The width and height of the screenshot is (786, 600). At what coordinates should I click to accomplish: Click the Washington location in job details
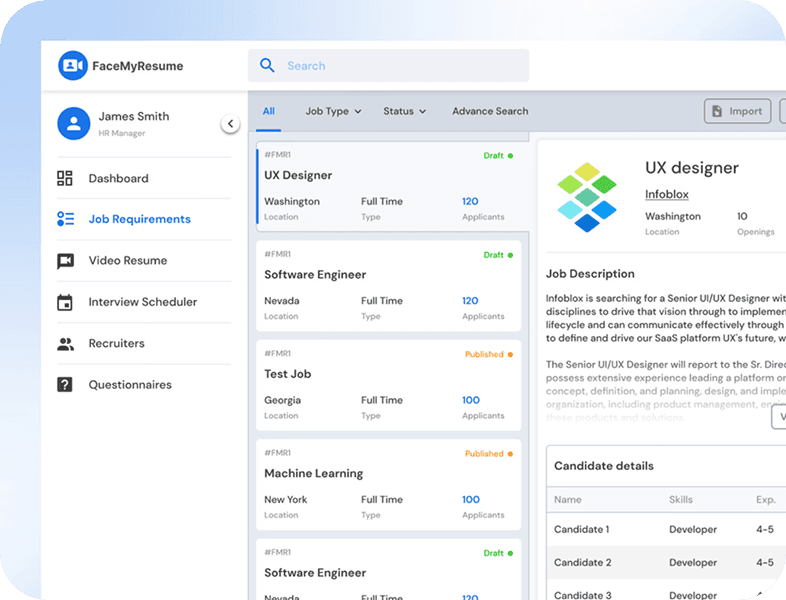pyautogui.click(x=673, y=217)
